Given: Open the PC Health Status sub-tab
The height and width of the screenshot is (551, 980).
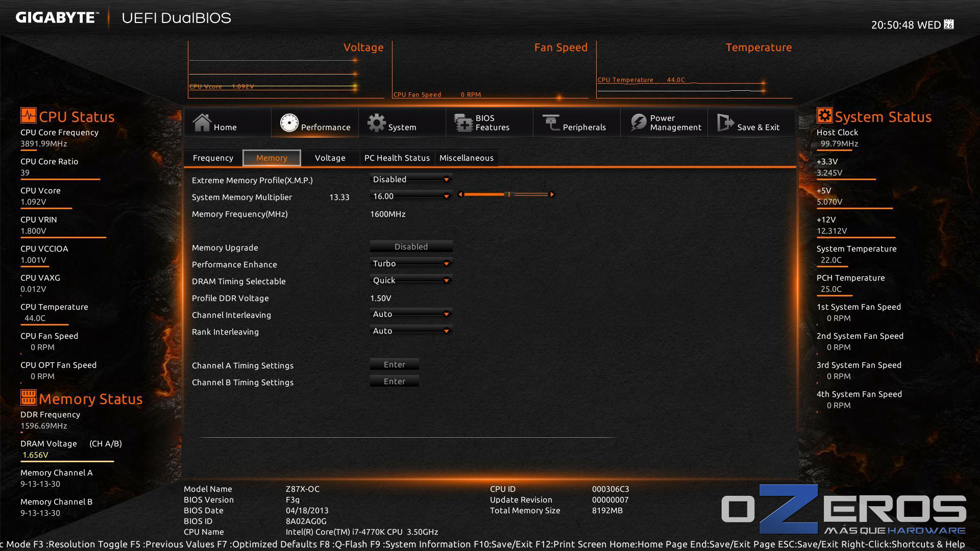Looking at the screenshot, I should pos(397,158).
